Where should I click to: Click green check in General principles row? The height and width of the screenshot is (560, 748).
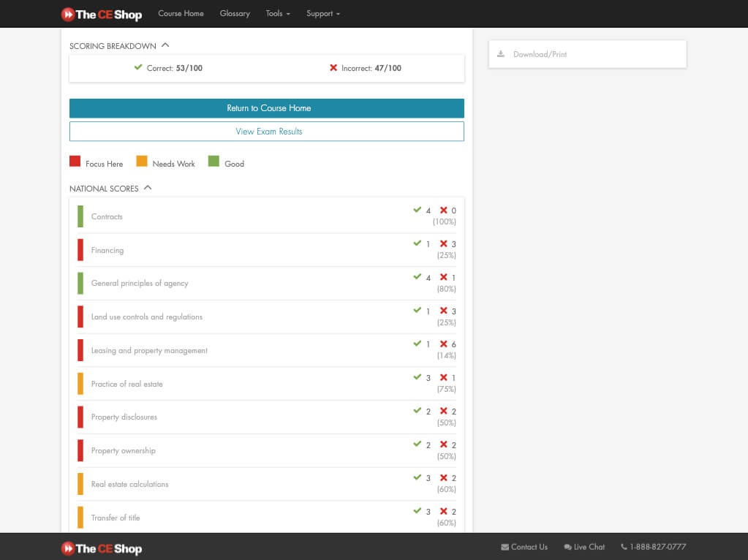pyautogui.click(x=418, y=276)
